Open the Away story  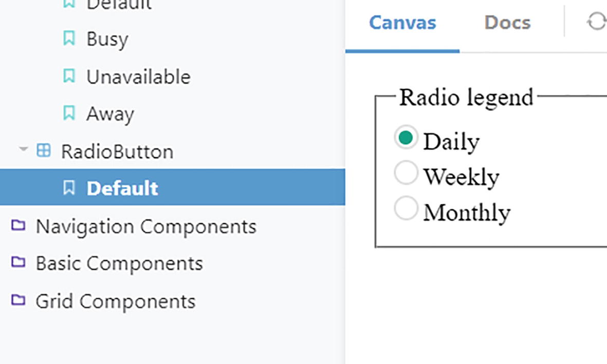[x=110, y=114]
